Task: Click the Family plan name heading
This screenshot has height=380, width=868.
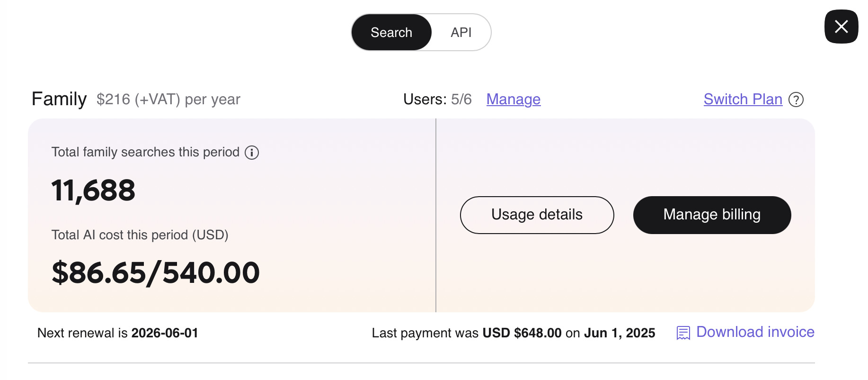Action: [x=59, y=99]
